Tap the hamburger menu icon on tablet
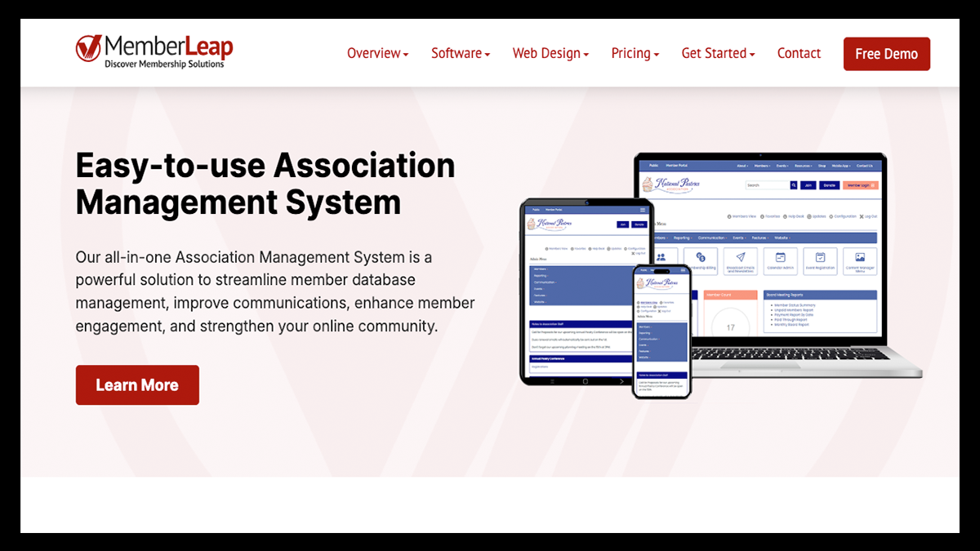This screenshot has height=551, width=980. click(643, 210)
